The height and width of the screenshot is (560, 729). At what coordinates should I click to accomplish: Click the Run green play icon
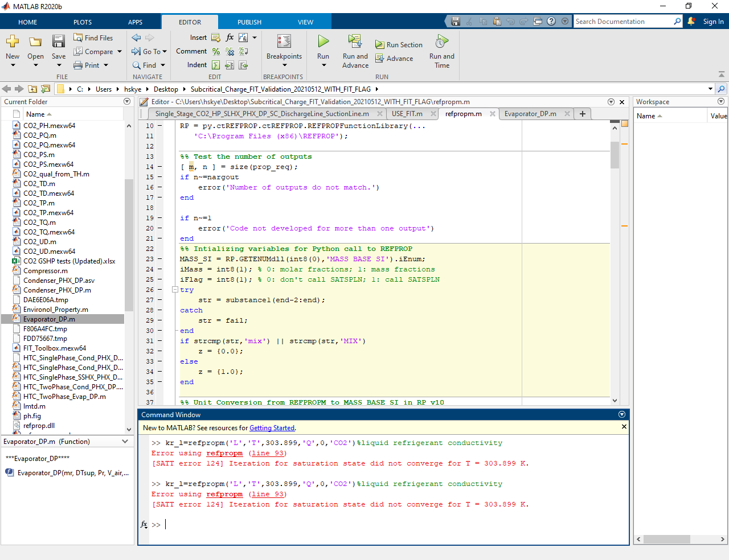[x=323, y=41]
